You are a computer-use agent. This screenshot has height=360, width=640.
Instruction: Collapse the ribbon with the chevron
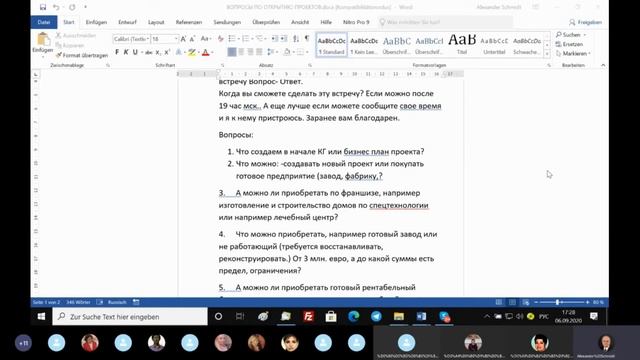603,65
